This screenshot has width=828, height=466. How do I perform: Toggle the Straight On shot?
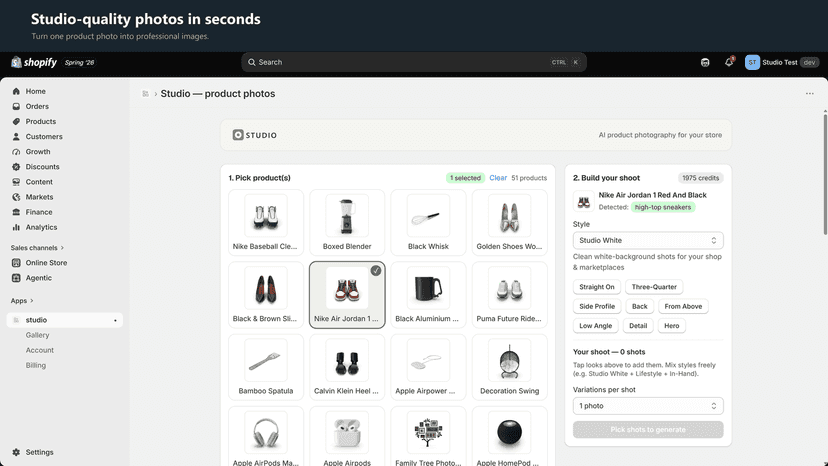[597, 287]
